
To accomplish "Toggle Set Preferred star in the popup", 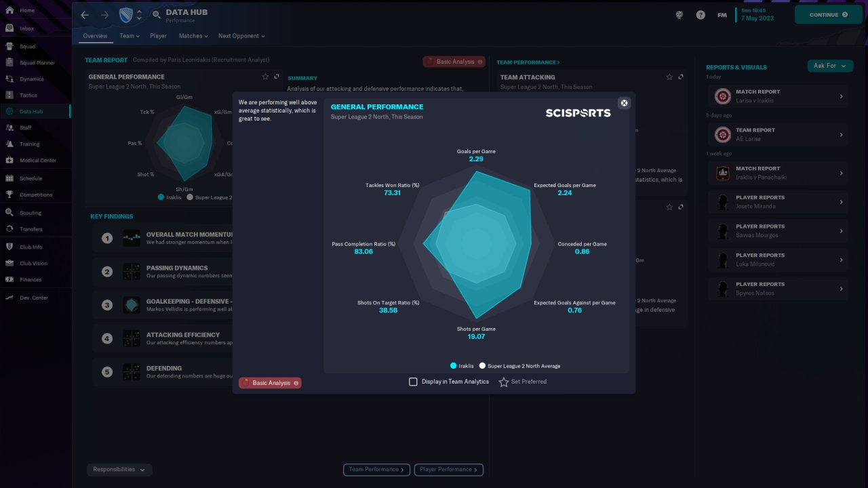I will [x=504, y=382].
